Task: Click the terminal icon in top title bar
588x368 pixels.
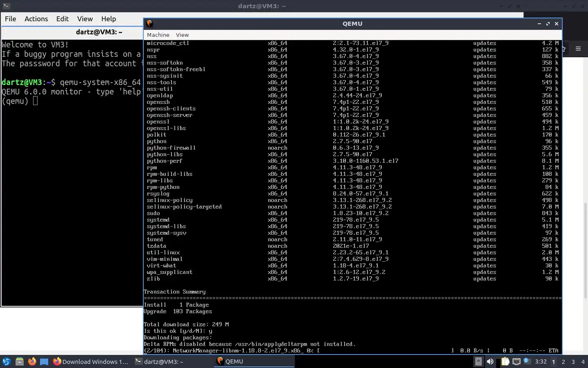Action: click(6, 6)
